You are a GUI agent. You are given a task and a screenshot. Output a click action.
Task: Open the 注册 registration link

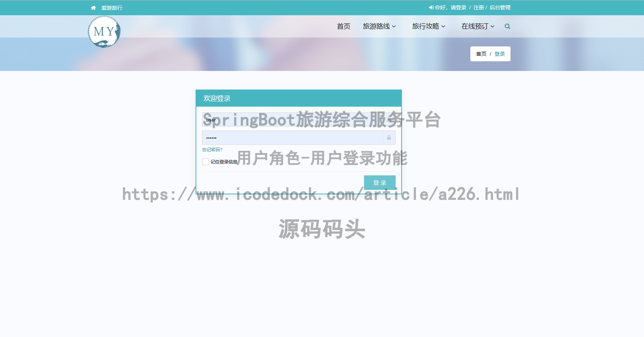(x=478, y=7)
